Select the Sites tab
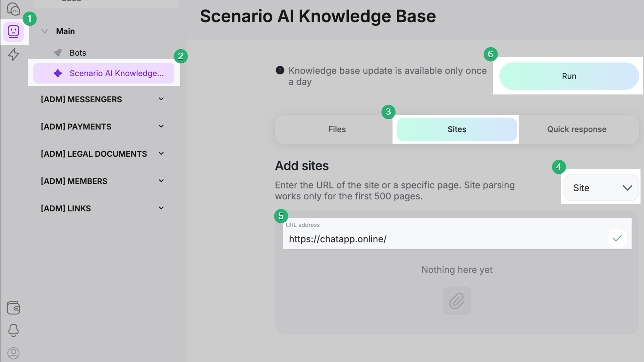This screenshot has height=362, width=644. click(456, 129)
